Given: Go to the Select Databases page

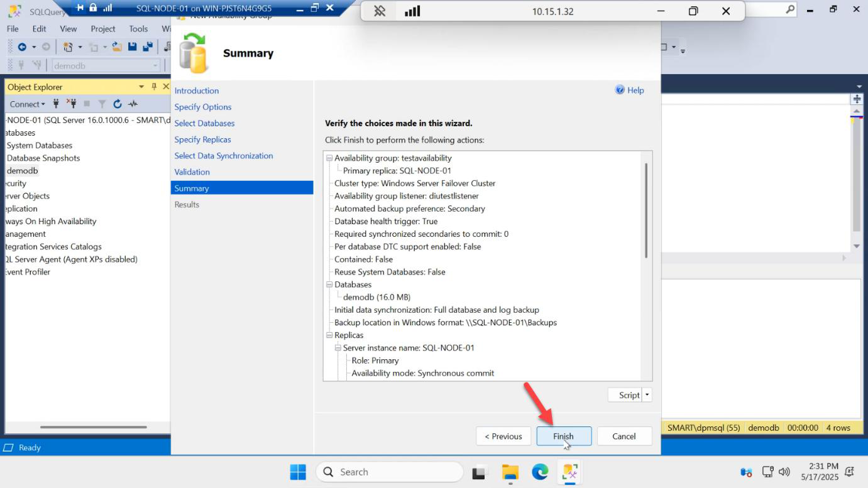Looking at the screenshot, I should pyautogui.click(x=204, y=123).
